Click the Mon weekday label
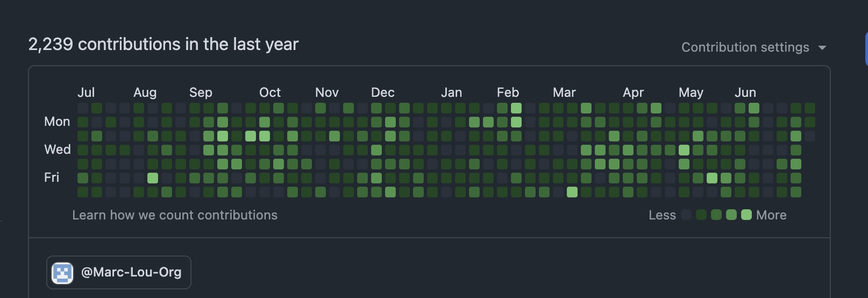 57,122
